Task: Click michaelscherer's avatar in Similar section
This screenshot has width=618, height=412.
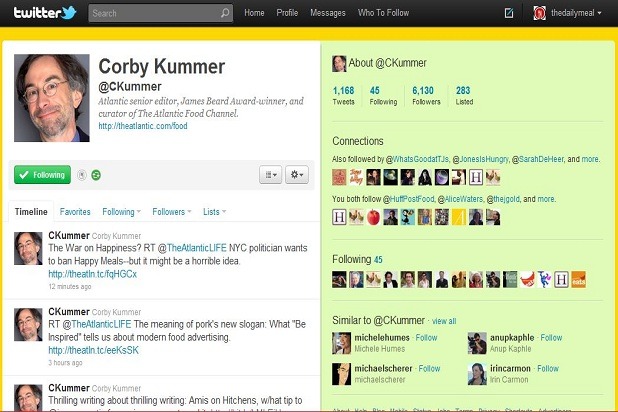Action: 341,373
